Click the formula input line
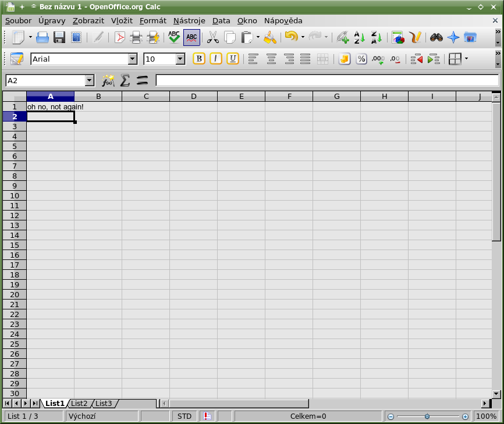The height and width of the screenshot is (424, 504). [327, 80]
